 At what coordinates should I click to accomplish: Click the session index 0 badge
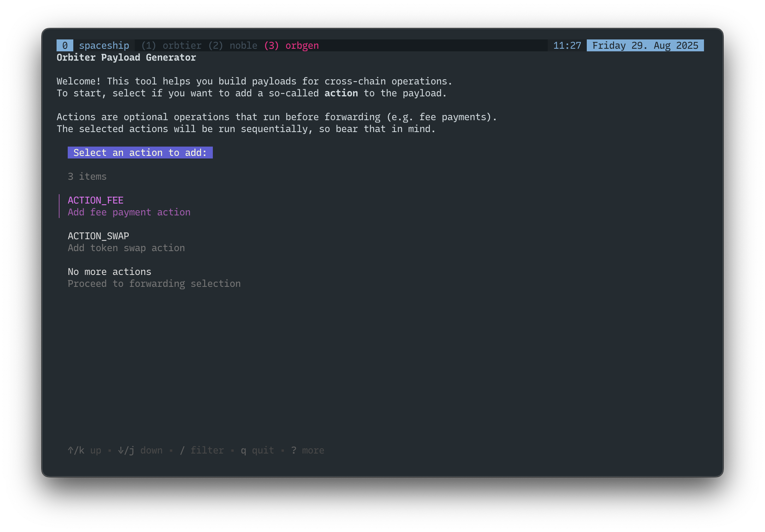click(x=65, y=45)
